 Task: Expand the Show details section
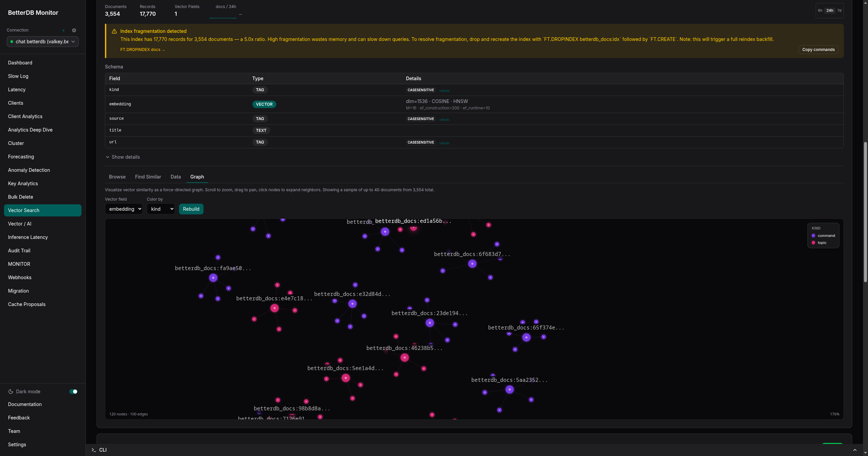tap(123, 157)
